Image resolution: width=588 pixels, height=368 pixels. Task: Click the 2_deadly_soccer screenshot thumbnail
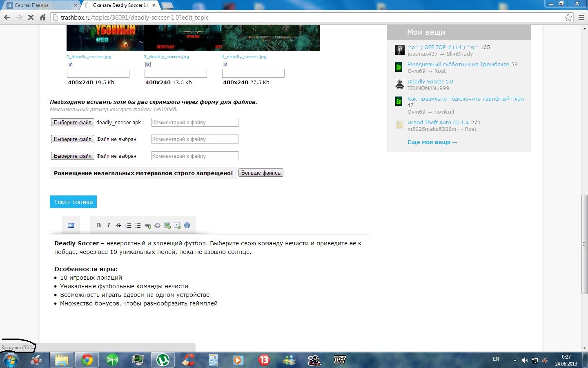pyautogui.click(x=105, y=38)
